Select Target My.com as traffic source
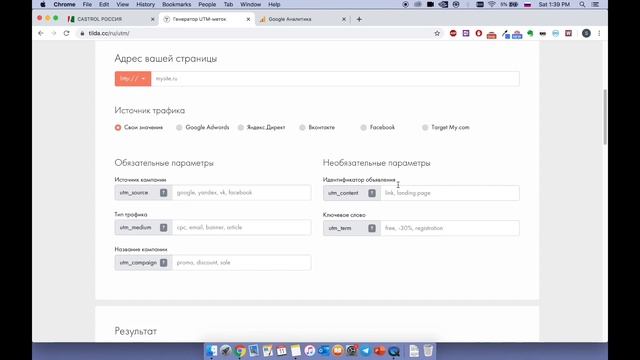Viewport: 640px width, 360px height. click(425, 128)
